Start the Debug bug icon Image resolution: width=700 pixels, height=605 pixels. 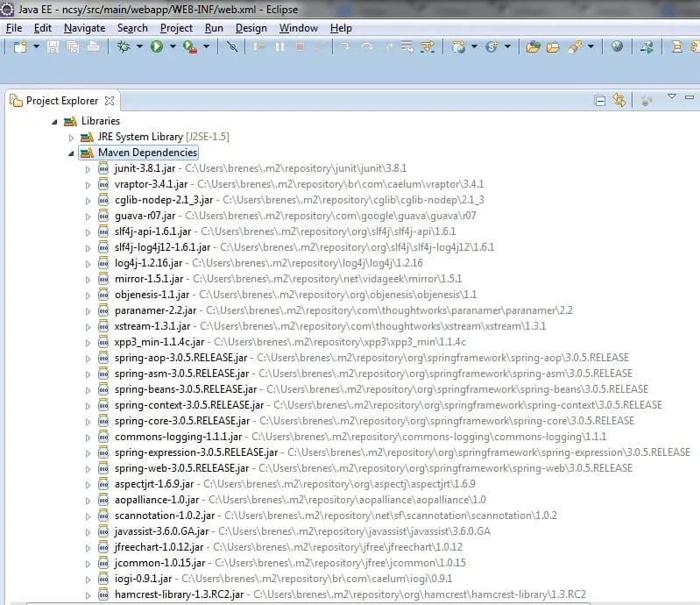(x=124, y=46)
